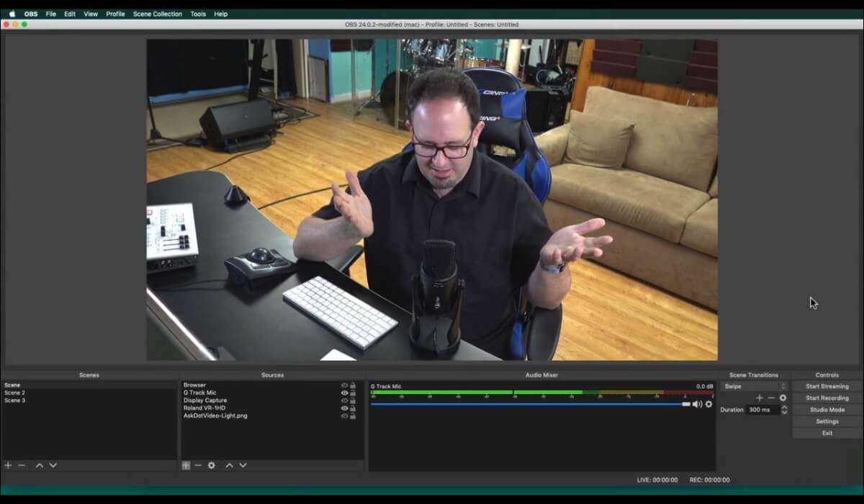Select the Browser source row
This screenshot has width=864, height=504.
coord(271,385)
